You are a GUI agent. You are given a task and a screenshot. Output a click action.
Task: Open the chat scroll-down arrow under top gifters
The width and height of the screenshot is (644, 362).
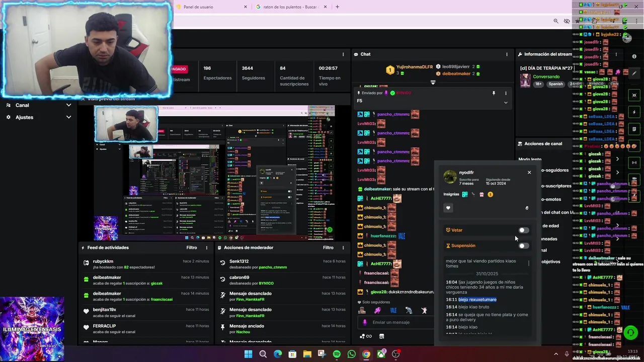433,82
